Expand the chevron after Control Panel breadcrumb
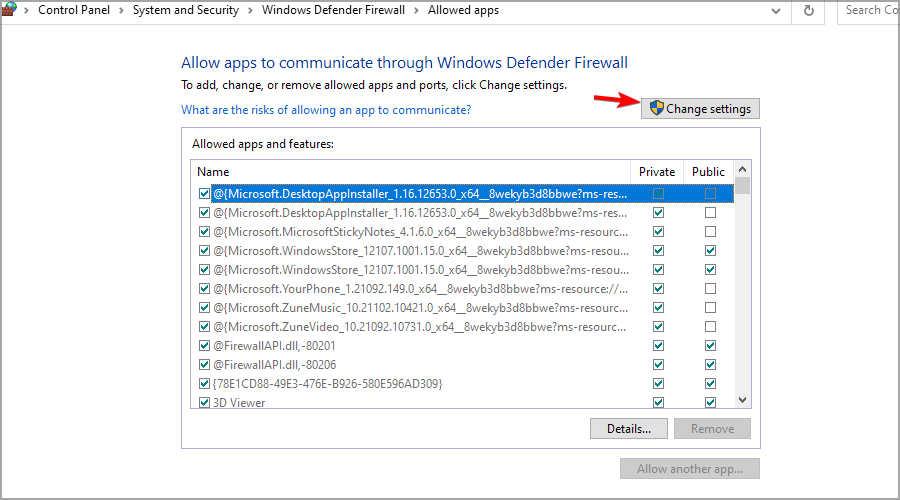 point(121,10)
